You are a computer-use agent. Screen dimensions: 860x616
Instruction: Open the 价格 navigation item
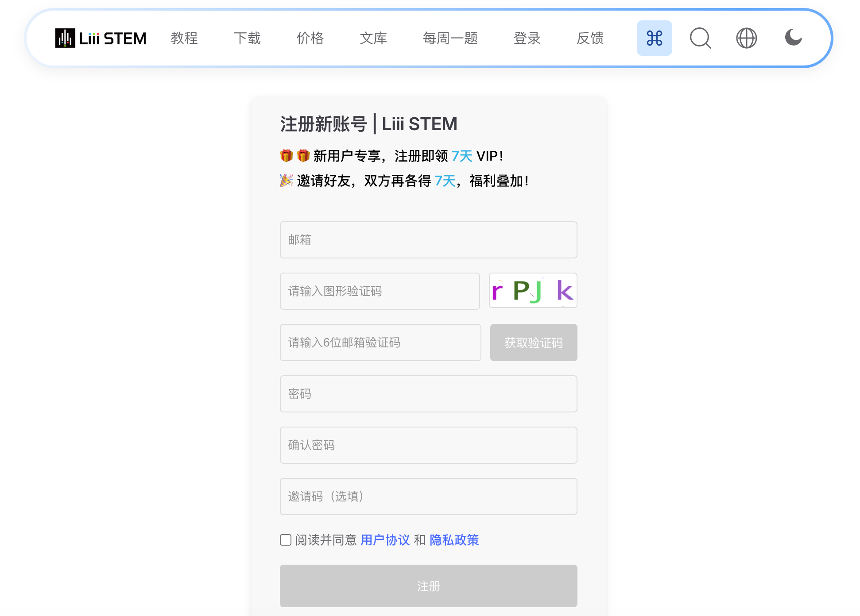click(x=310, y=38)
